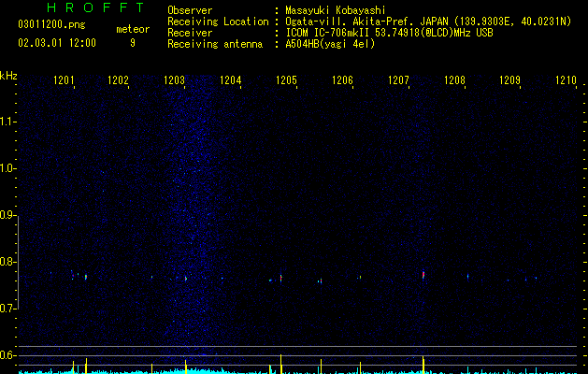Image resolution: width=588 pixels, height=374 pixels.
Task: Click the 1.0 kHz axis label
Action: pyautogui.click(x=7, y=168)
